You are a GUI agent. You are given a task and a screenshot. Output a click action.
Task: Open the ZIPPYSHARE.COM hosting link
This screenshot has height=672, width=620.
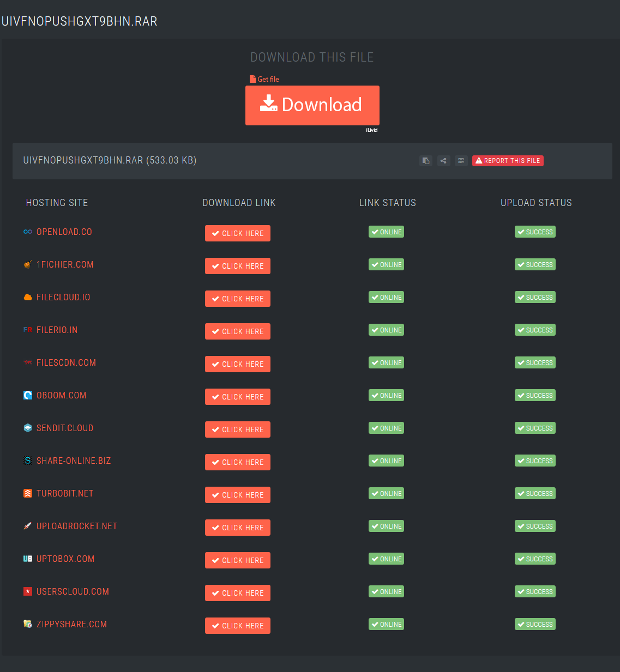[72, 624]
